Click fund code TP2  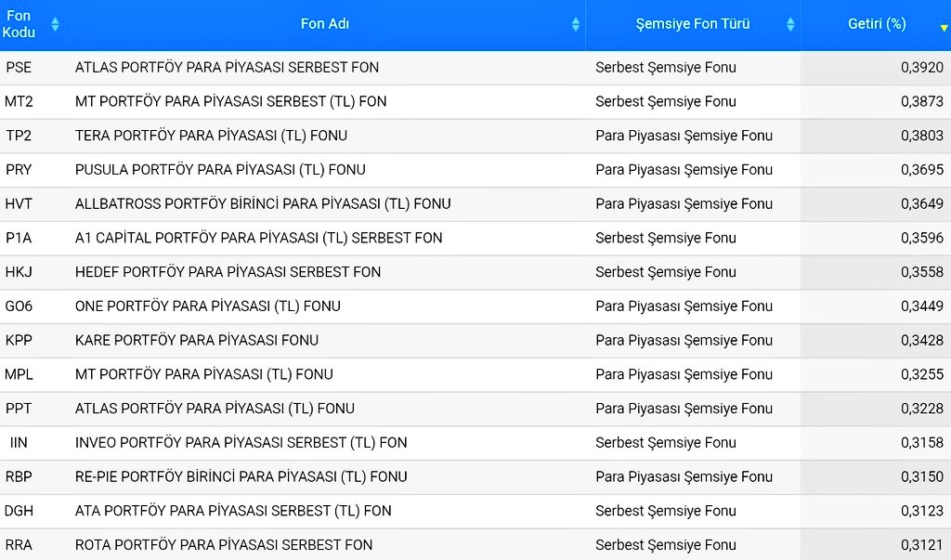(19, 136)
